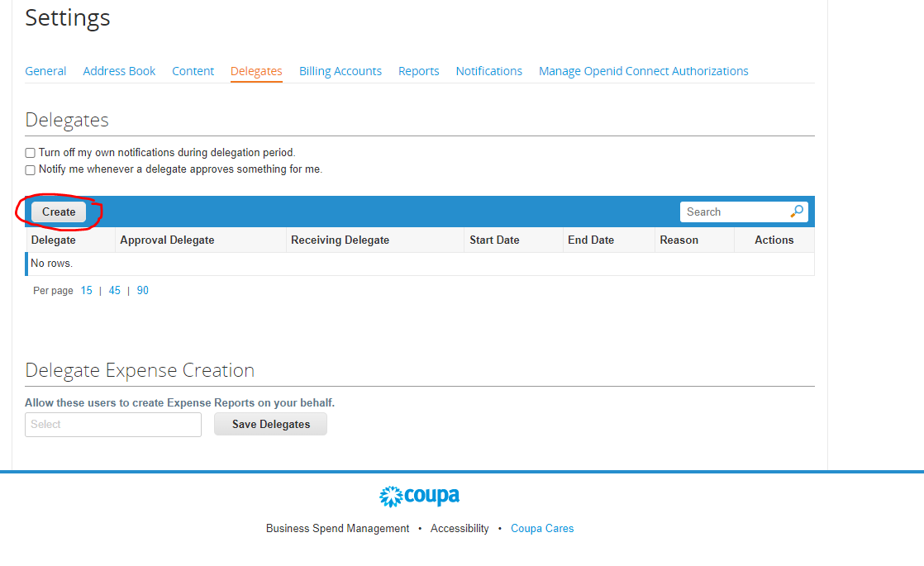Sort by Start Date column header
924x566 pixels.
tap(494, 240)
